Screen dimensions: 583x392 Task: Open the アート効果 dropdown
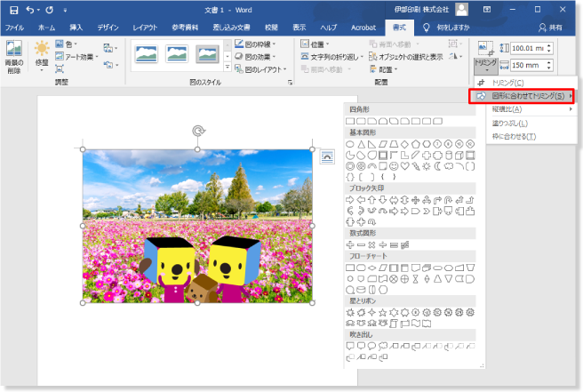(x=76, y=57)
